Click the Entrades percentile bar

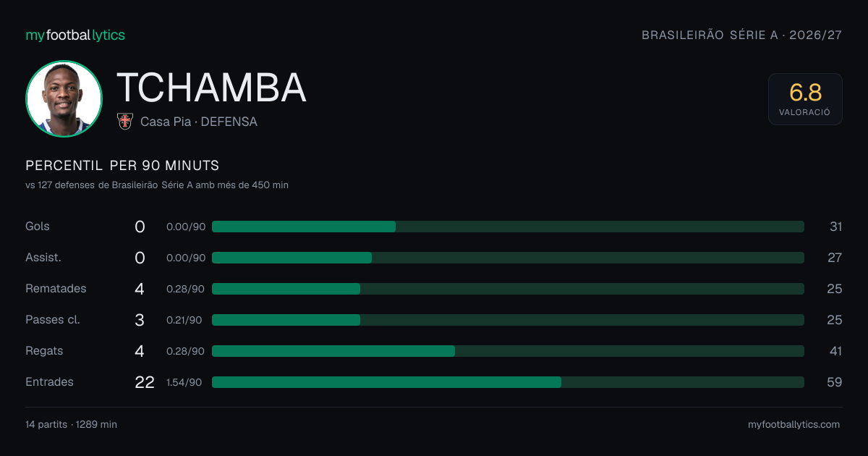pyautogui.click(x=508, y=382)
